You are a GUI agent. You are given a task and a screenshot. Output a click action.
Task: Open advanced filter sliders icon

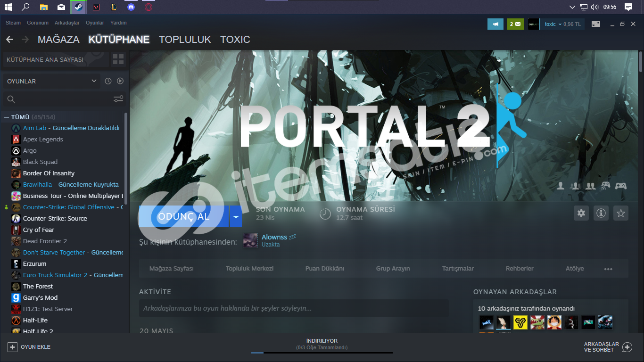click(118, 99)
